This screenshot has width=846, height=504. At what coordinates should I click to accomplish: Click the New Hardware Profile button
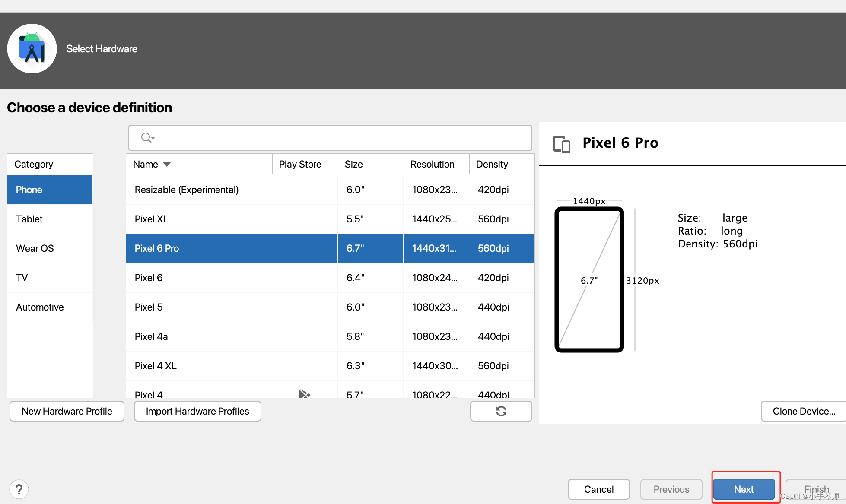coord(67,411)
